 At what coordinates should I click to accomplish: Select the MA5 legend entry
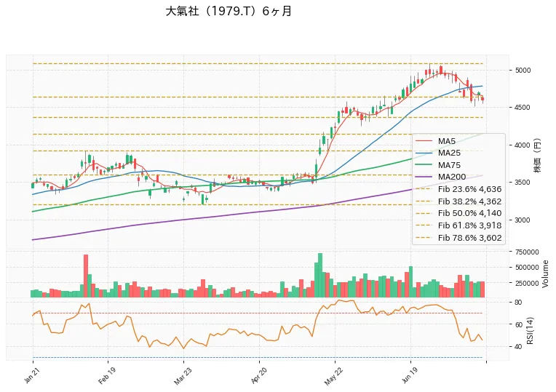435,141
